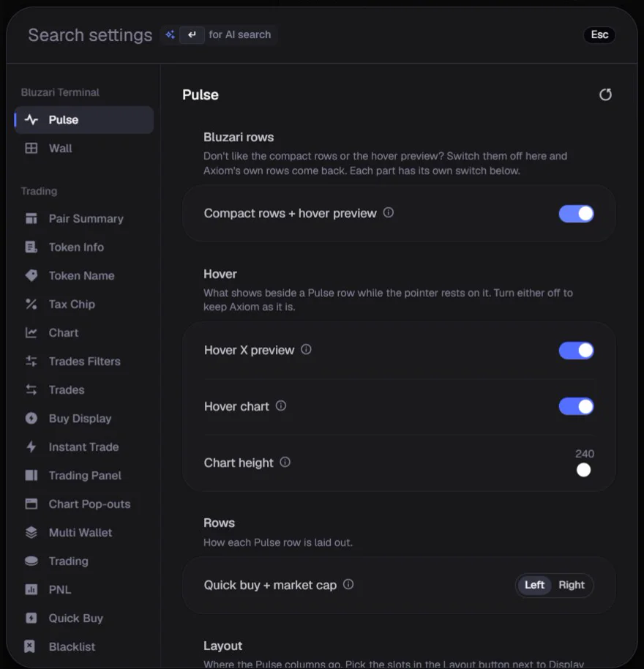The image size is (644, 669).
Task: Click the Trading coin icon
Action: (x=31, y=561)
